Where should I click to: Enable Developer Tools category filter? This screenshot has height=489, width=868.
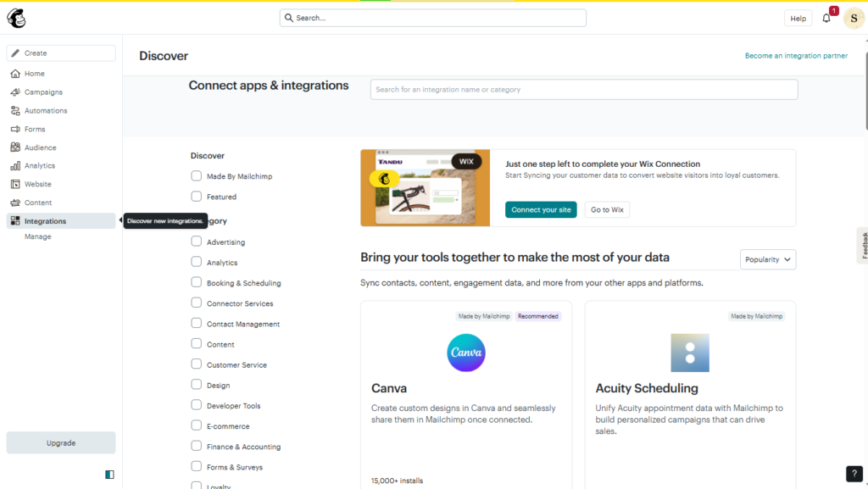tap(197, 405)
